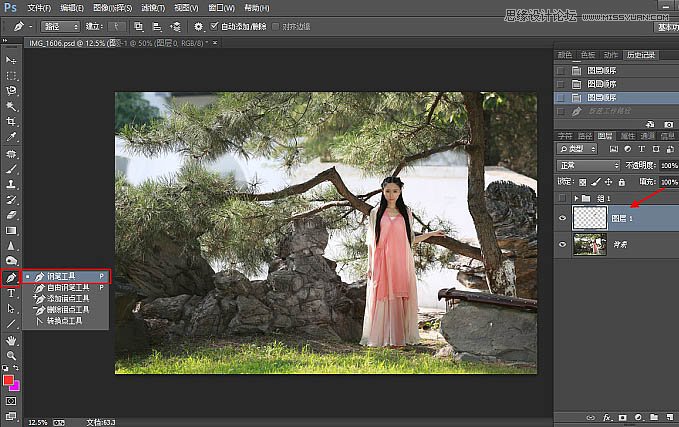Change the screen mode
This screenshot has height=427, width=679.
pos(11,416)
